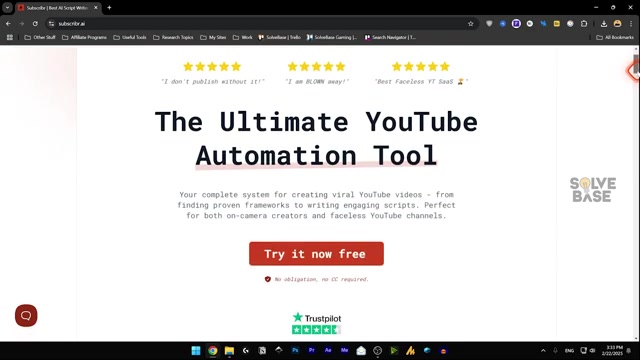Launch Premiere Pro from the taskbar

coord(311,351)
